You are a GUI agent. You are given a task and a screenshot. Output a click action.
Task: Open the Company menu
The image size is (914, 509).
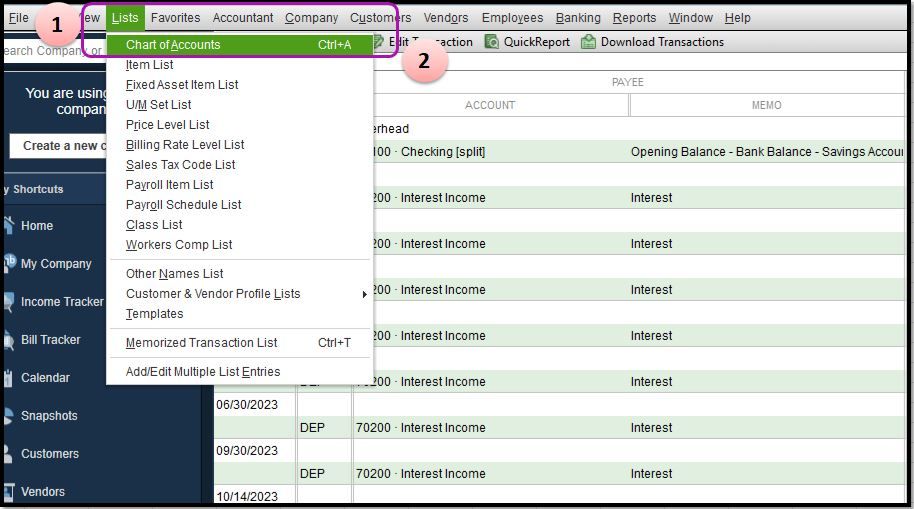[x=311, y=18]
